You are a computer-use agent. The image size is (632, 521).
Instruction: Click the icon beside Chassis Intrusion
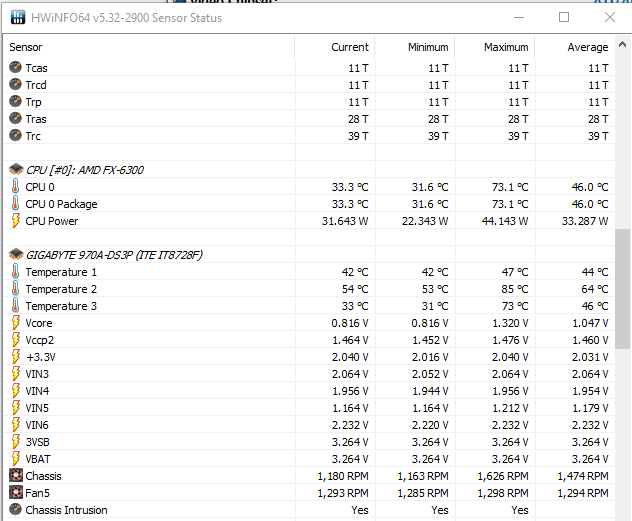[x=15, y=509]
